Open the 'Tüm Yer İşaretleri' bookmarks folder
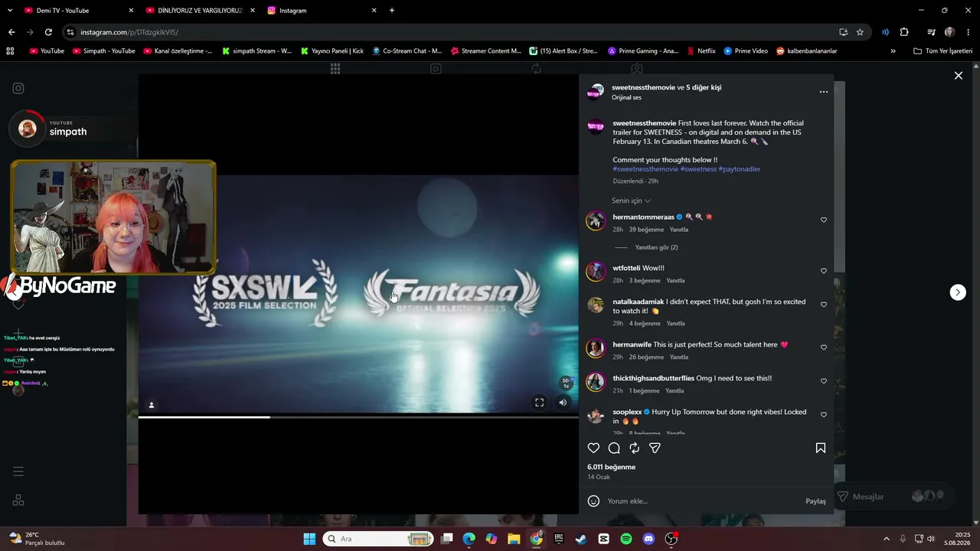This screenshot has height=551, width=980. coord(943,51)
